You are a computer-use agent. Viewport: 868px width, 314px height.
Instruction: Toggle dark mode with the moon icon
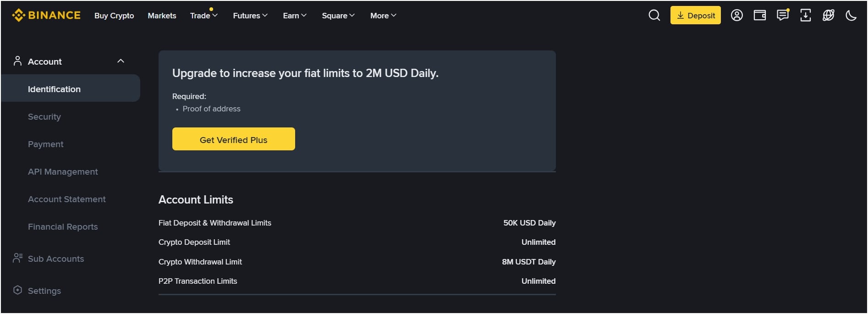click(x=851, y=15)
